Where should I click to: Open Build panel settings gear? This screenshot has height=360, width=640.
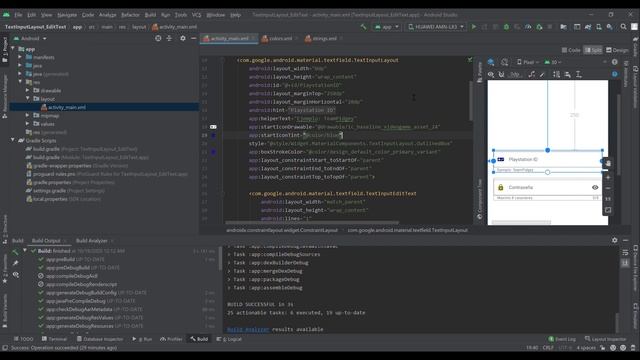click(x=615, y=240)
